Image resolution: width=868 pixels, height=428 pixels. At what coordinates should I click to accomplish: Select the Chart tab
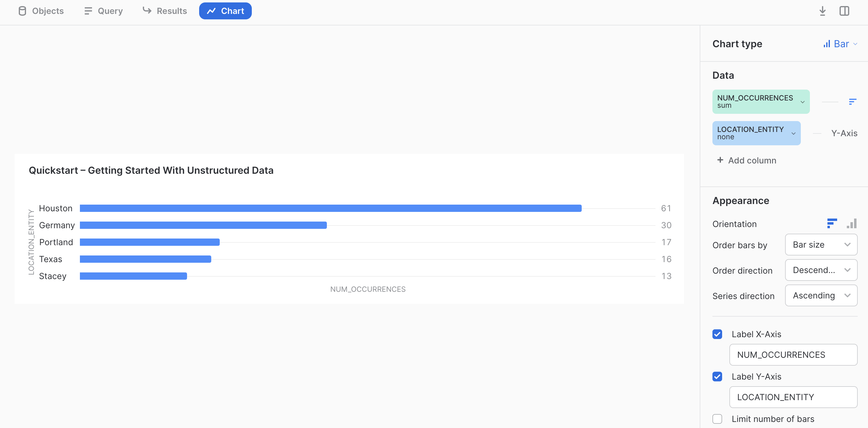click(225, 11)
